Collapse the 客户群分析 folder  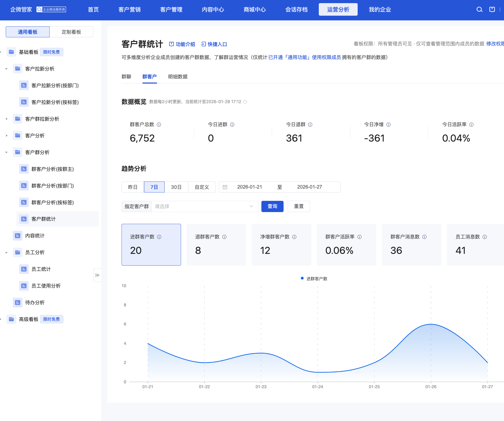[x=7, y=152]
